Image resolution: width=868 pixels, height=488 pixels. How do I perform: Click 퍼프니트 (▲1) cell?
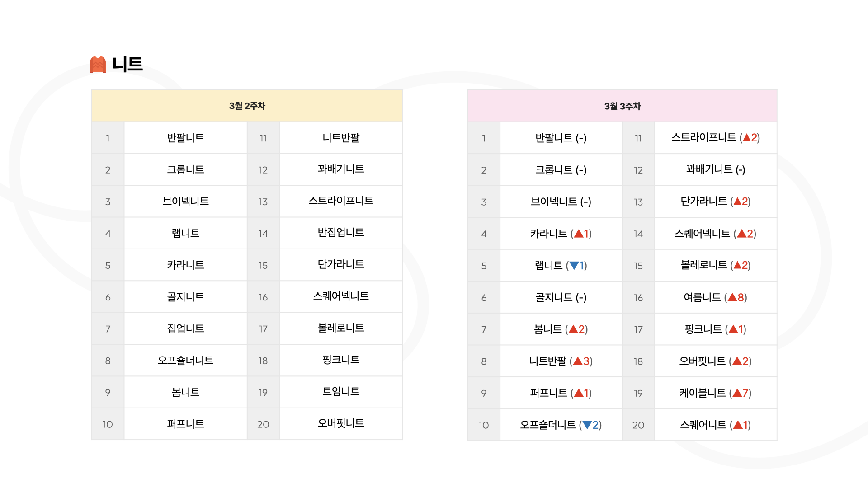coord(561,393)
